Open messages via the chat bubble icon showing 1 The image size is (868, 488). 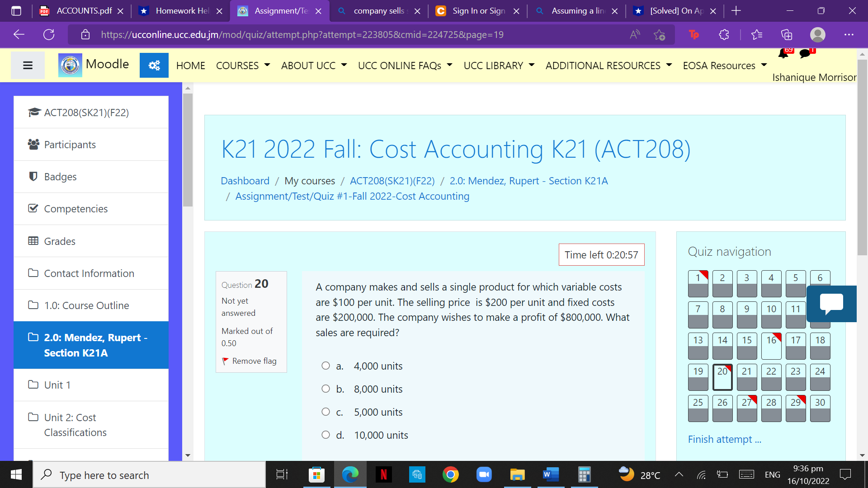point(805,53)
